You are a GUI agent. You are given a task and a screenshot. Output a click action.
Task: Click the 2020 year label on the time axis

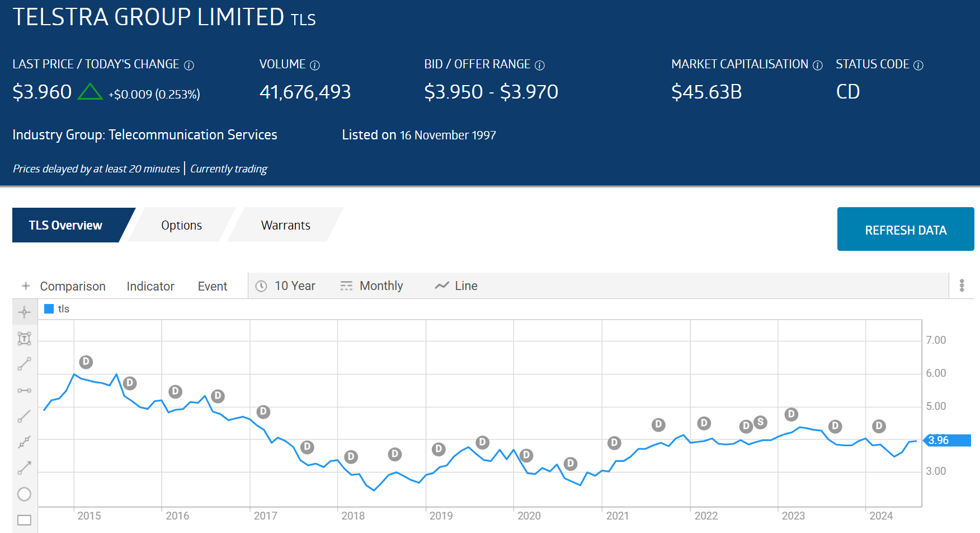pyautogui.click(x=529, y=516)
